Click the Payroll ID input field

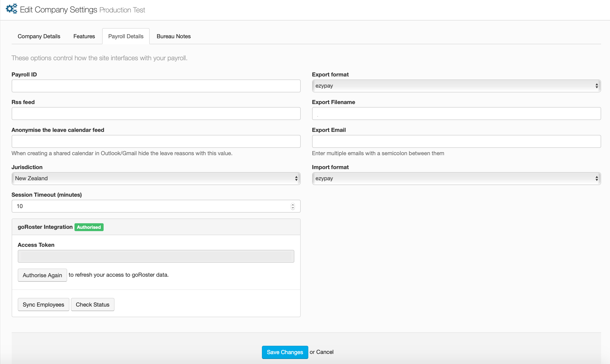[x=156, y=86]
